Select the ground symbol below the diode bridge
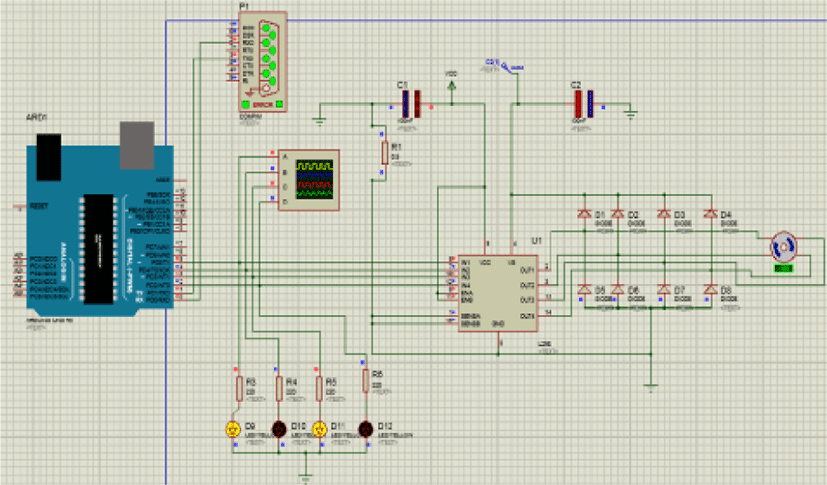Screen dimensions: 827x485 point(651,389)
